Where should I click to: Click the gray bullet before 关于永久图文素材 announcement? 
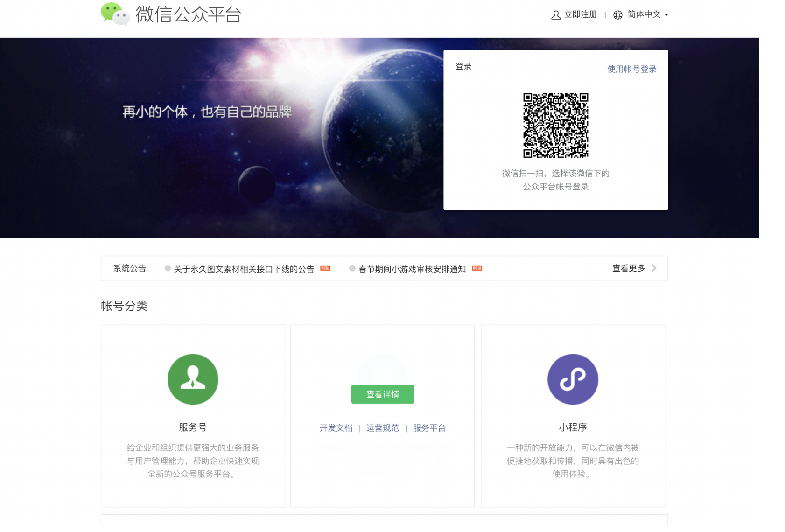pos(168,268)
